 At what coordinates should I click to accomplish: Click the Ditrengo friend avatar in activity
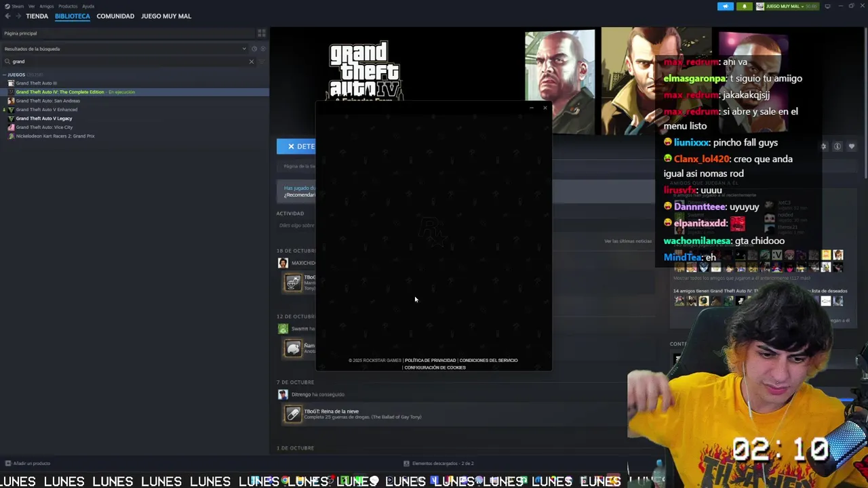[283, 394]
